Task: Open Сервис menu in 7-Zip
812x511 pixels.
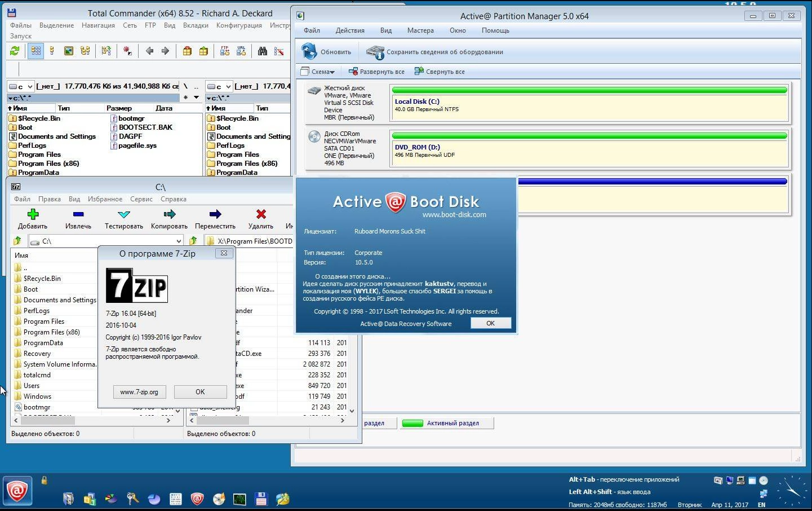Action: [x=141, y=199]
